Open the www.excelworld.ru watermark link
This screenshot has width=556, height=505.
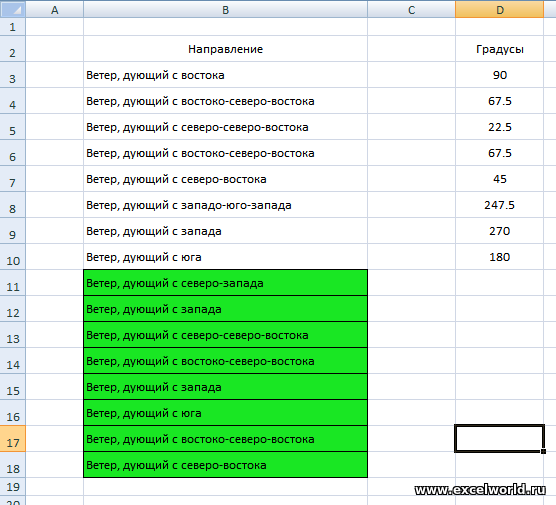click(480, 490)
